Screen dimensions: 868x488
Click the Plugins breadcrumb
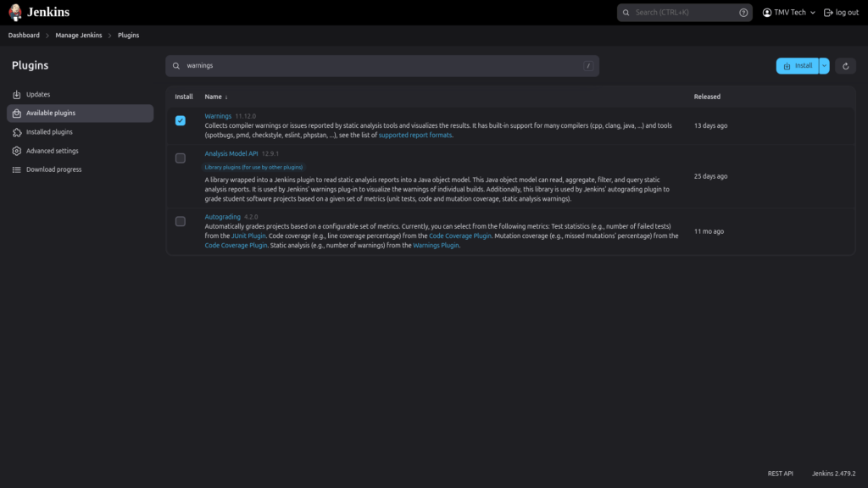click(129, 36)
